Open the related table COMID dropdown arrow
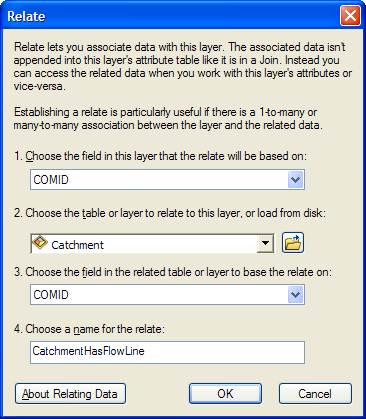 (x=295, y=295)
